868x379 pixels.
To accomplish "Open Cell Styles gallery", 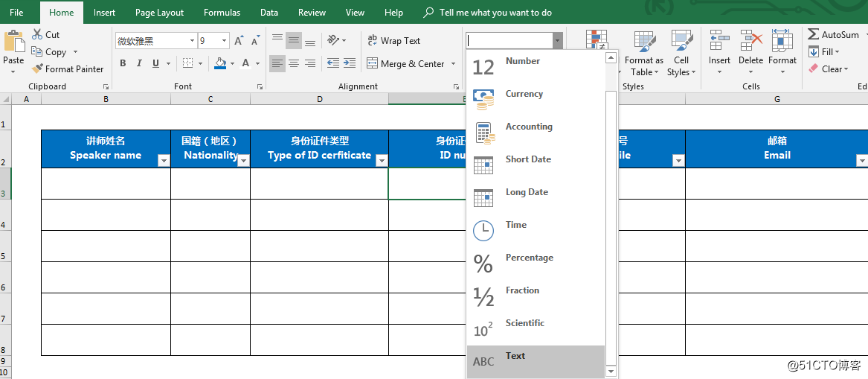I will [681, 54].
